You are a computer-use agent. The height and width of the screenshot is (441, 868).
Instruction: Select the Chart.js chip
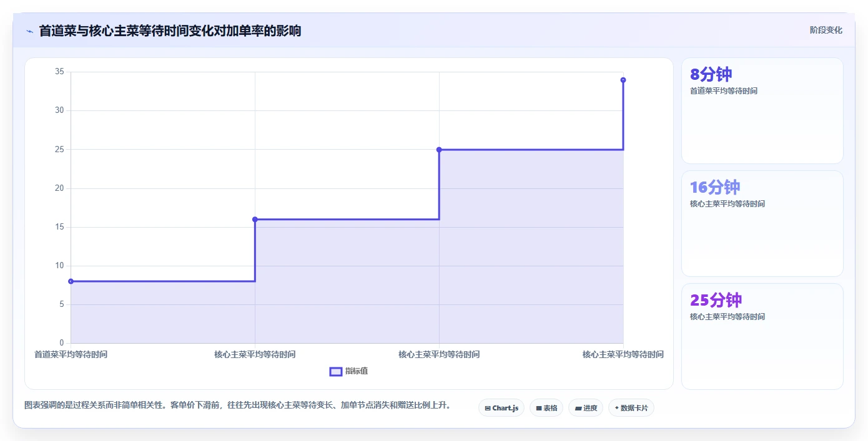(x=501, y=408)
